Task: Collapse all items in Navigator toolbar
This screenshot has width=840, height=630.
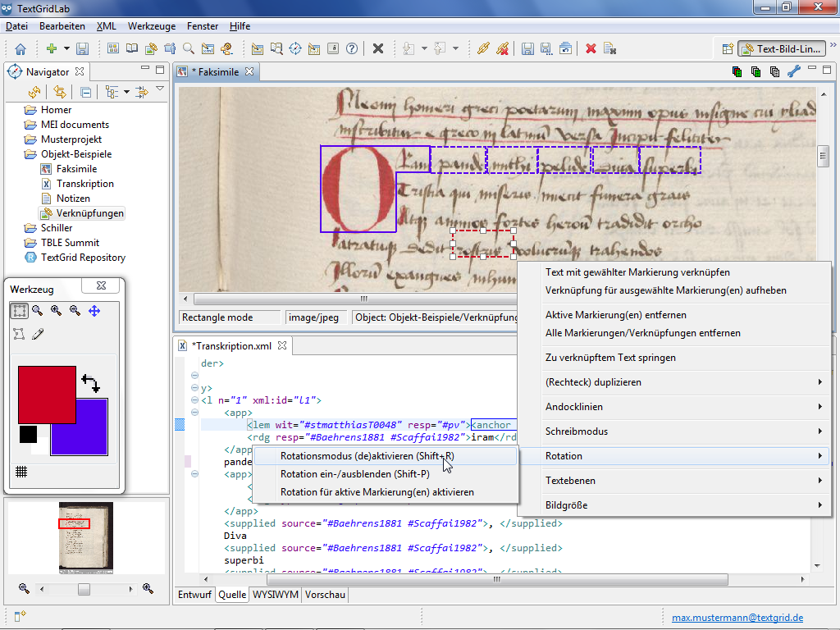Action: click(x=85, y=92)
